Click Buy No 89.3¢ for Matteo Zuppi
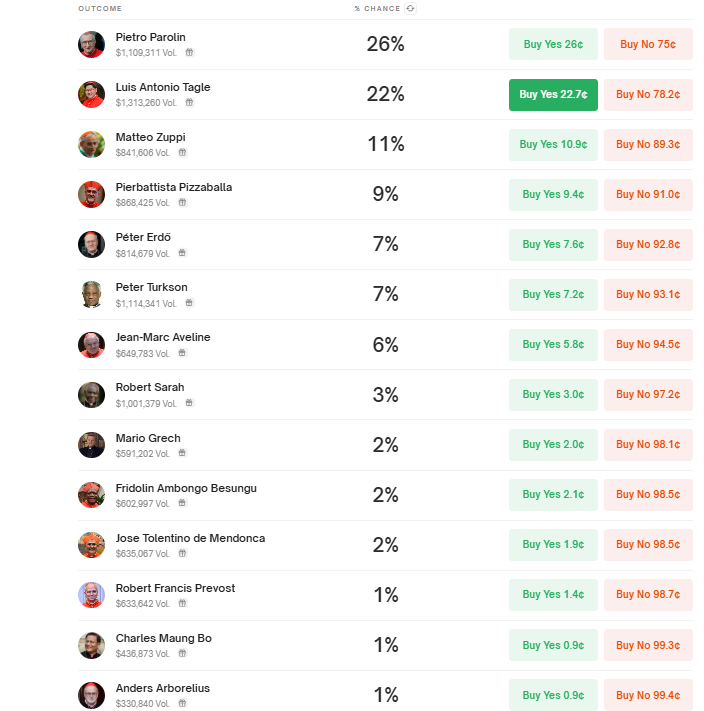This screenshot has width=704, height=711. (648, 145)
